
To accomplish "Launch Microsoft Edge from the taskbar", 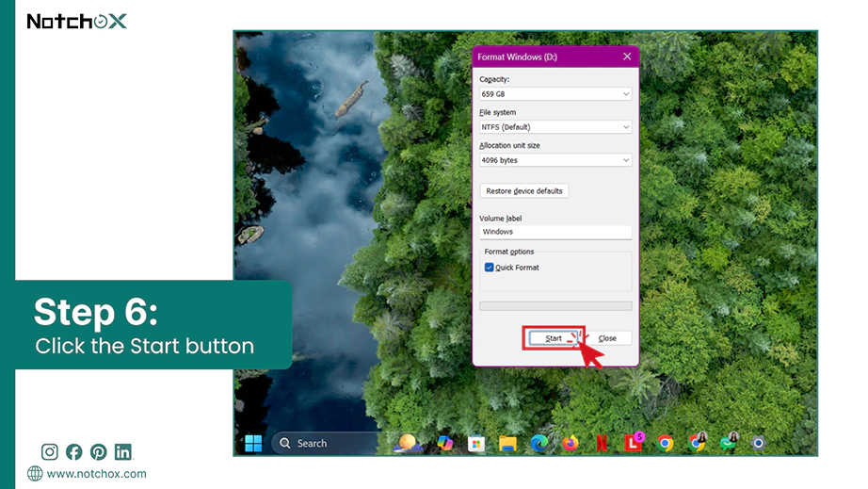I will pyautogui.click(x=539, y=443).
